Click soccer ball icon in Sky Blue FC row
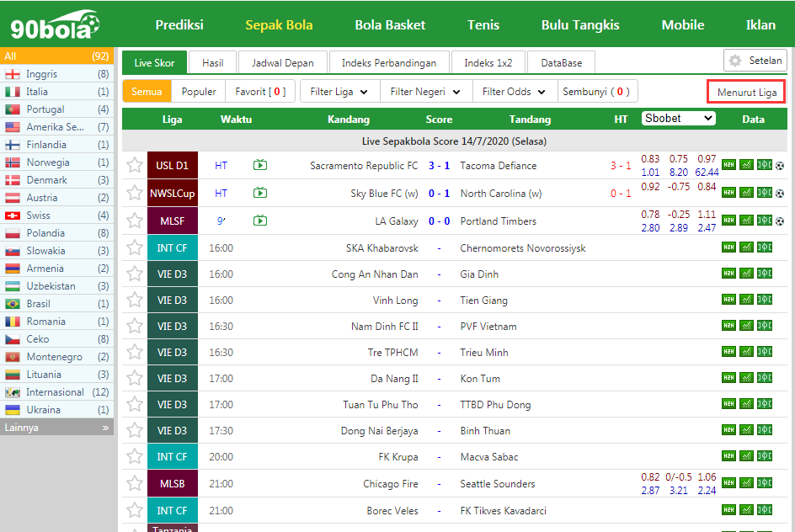This screenshot has width=795, height=532. coord(780,194)
